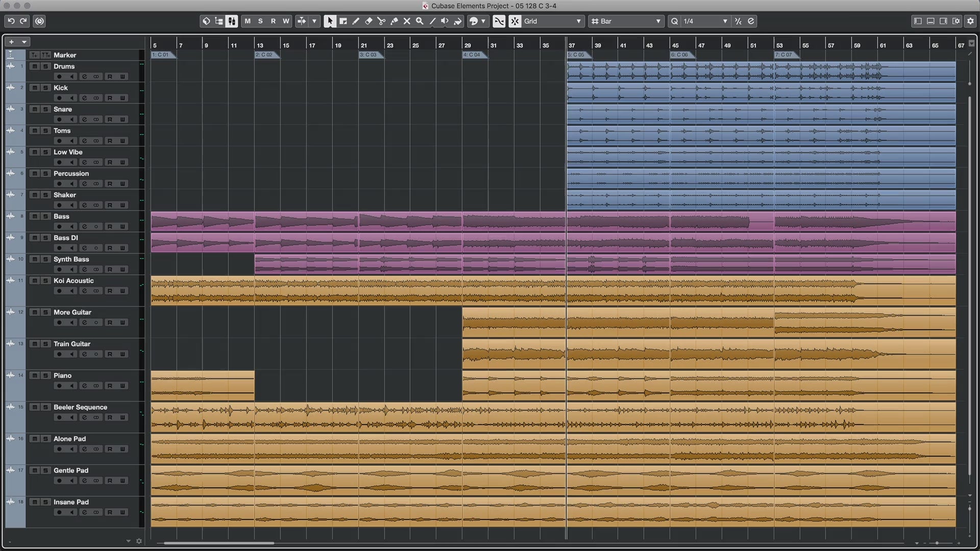The image size is (980, 551).
Task: Click the Undo arrow icon
Action: coord(11,21)
